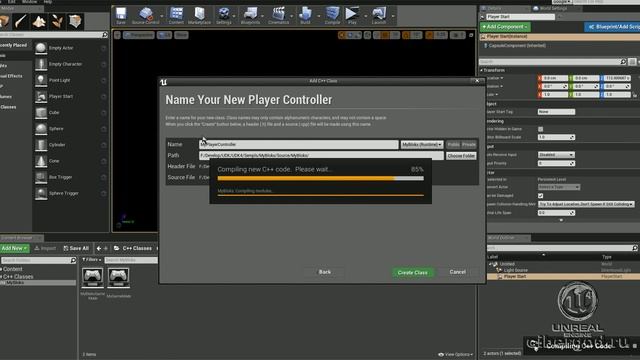
Task: Open the Add Component dropdown
Action: [x=505, y=27]
